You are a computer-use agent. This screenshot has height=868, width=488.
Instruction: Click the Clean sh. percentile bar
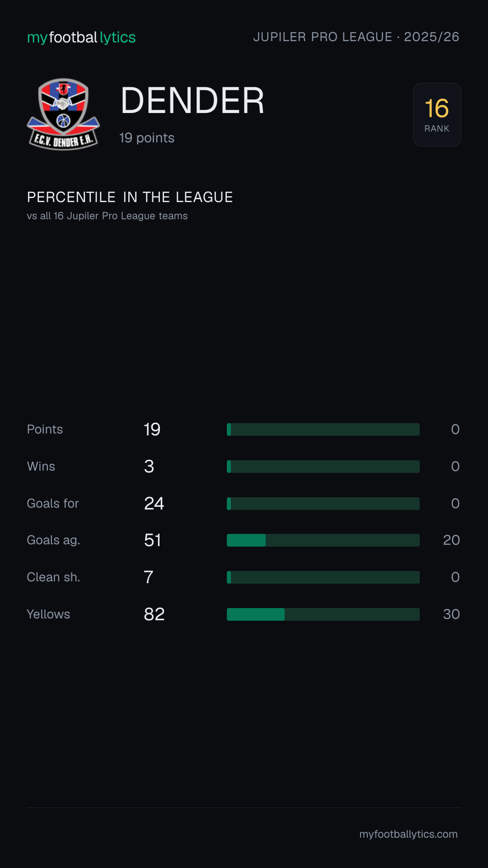click(x=323, y=577)
